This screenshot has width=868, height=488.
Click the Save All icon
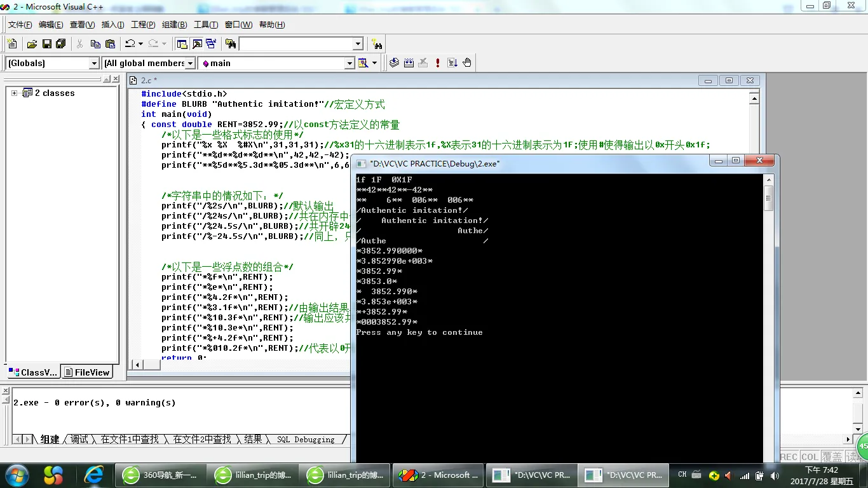click(x=61, y=44)
